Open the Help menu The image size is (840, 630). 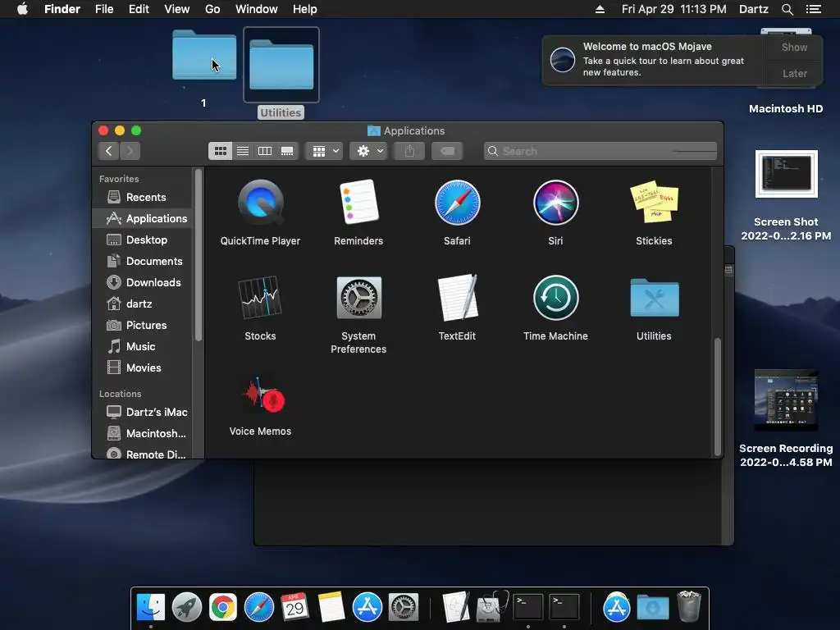305,9
